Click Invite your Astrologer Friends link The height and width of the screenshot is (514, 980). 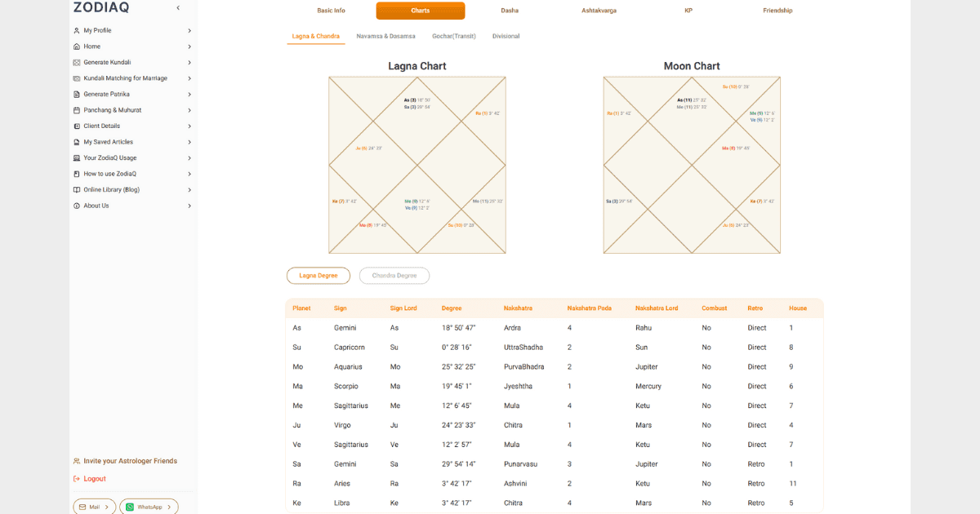coord(130,461)
